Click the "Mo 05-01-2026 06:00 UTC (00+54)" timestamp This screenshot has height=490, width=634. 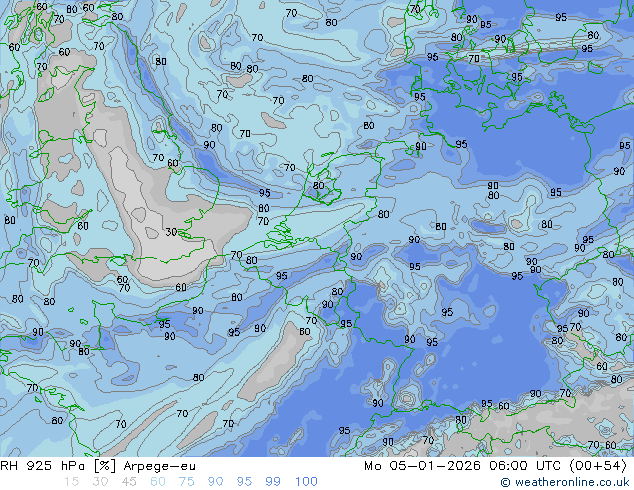coord(495,466)
